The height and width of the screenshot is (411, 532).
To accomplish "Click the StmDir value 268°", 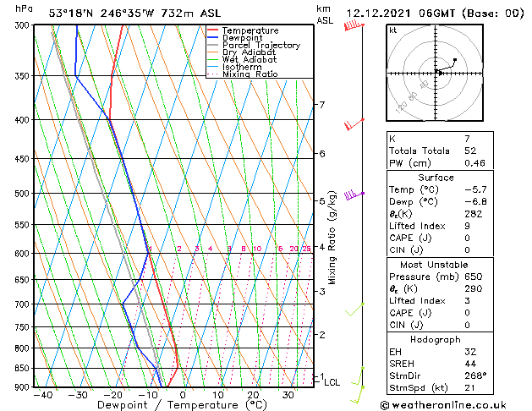I will pos(475,375).
